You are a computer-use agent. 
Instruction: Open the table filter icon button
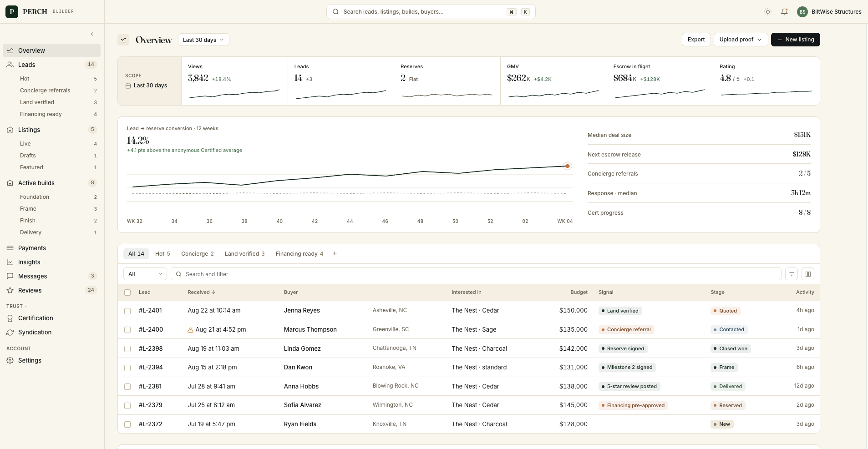(x=792, y=274)
